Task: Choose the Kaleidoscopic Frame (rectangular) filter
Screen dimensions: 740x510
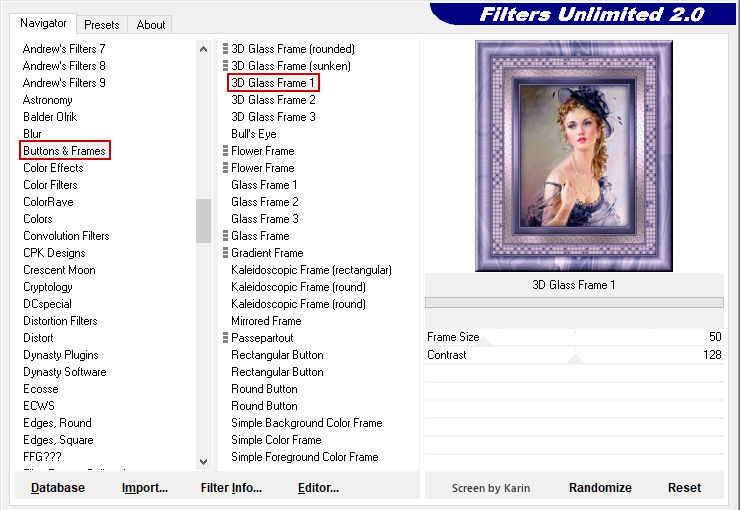Action: coord(311,270)
